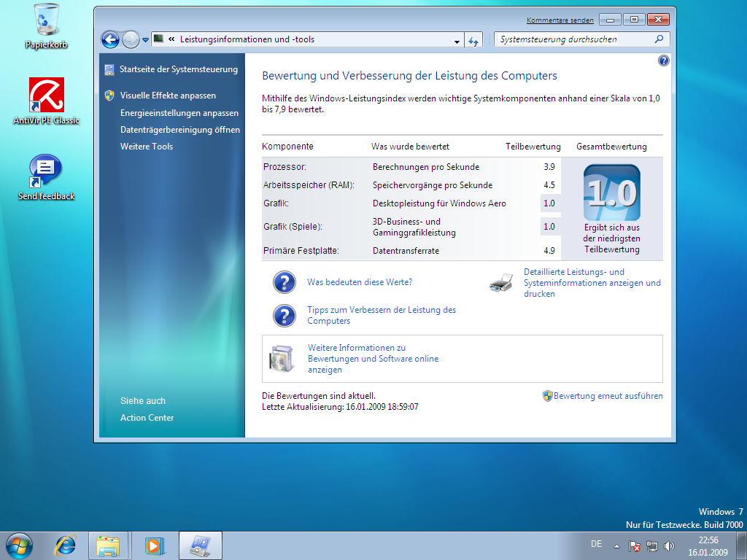This screenshot has height=560, width=747.
Task: Open Visuelle Effekte anpassen
Action: 168,96
